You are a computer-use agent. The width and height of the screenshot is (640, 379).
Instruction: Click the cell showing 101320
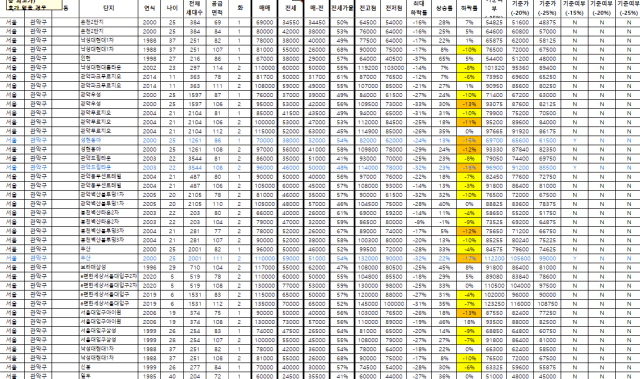[x=494, y=68]
